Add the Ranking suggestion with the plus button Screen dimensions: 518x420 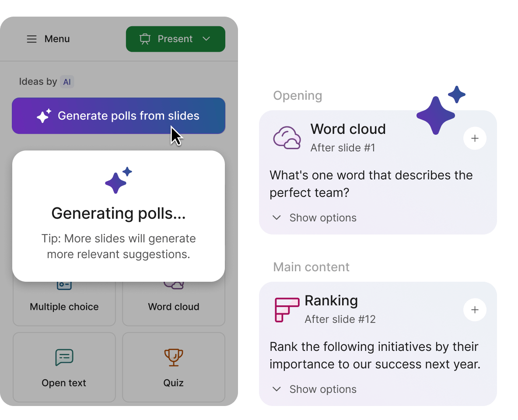[x=475, y=310]
